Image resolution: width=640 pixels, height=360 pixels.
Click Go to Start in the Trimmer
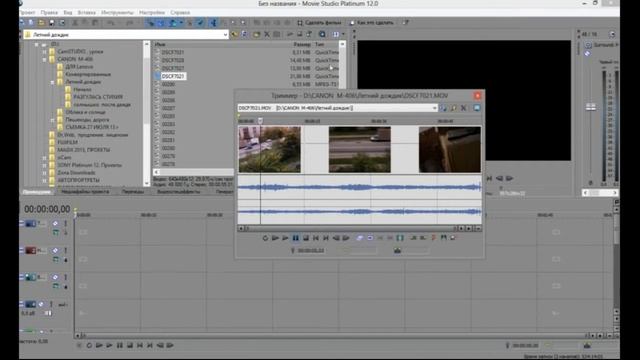pyautogui.click(x=316, y=238)
